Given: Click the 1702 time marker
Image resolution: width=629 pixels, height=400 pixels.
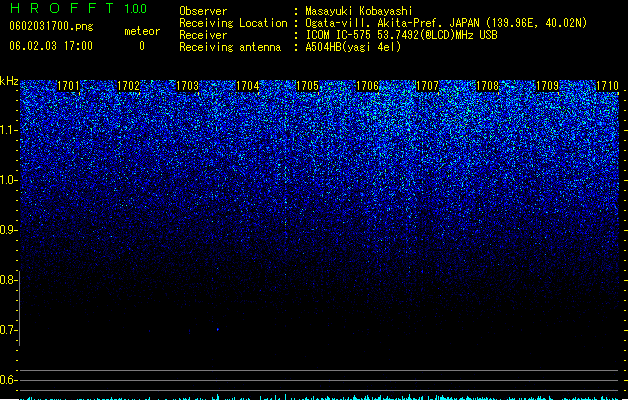Looking at the screenshot, I should pos(128,86).
